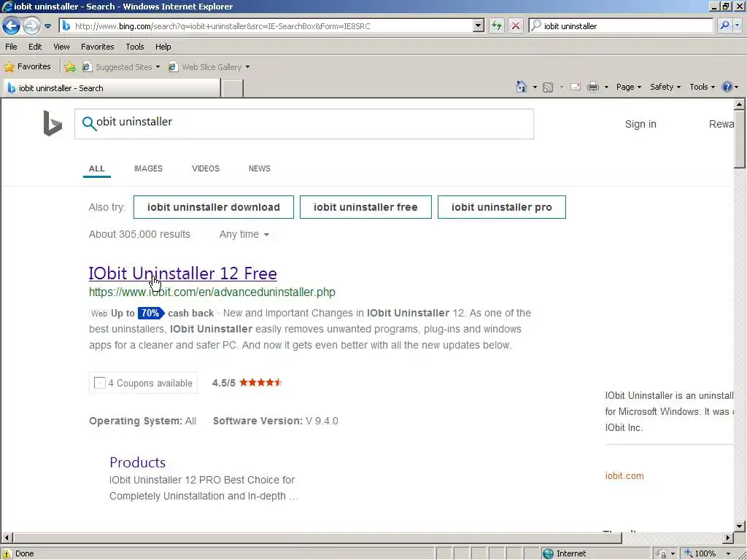Select the iobit uninstaller - Search tab
The width and height of the screenshot is (747, 560).
[x=112, y=88]
